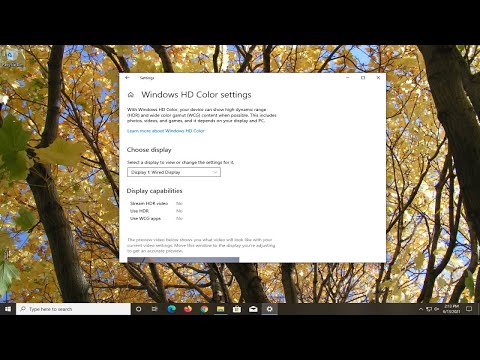Open the Learn more about Windows HD Color link
This screenshot has height=360, width=480.
point(166,131)
